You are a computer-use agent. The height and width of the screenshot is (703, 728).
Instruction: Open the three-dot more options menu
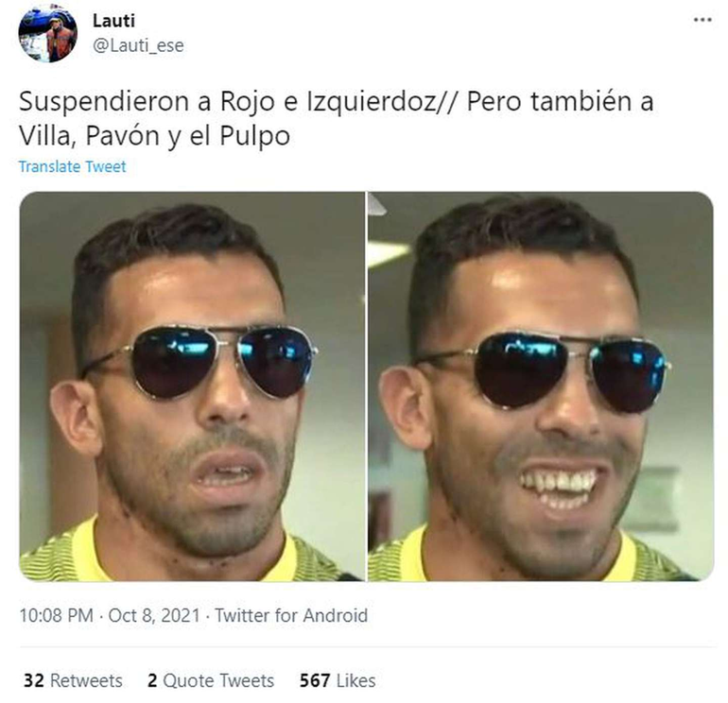[x=702, y=20]
